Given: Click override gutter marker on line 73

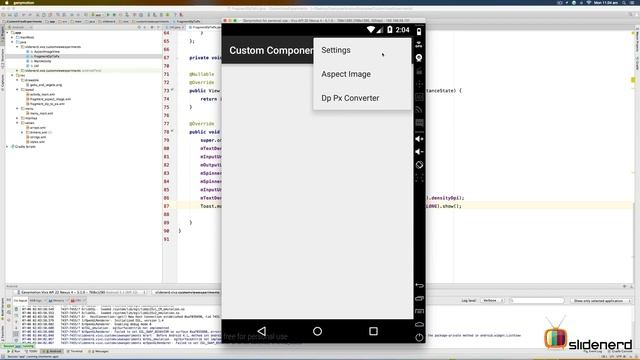Looking at the screenshot, I should tap(172, 90).
